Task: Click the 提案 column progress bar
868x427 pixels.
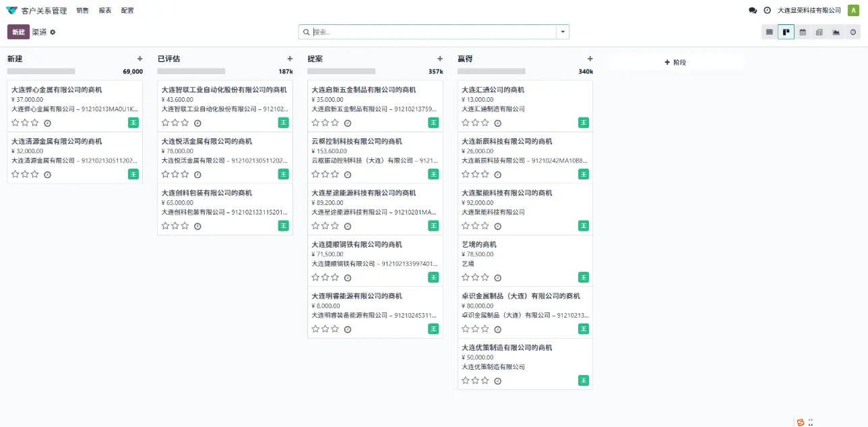Action: pyautogui.click(x=341, y=71)
